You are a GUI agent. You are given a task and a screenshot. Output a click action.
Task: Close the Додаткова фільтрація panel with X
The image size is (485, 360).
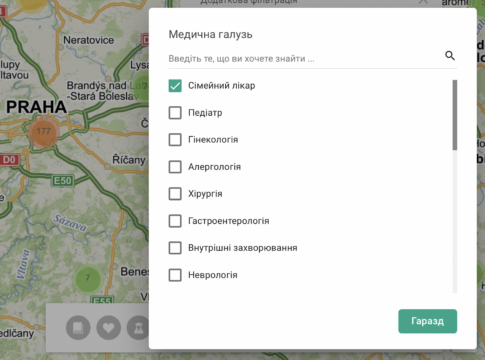[x=423, y=2]
